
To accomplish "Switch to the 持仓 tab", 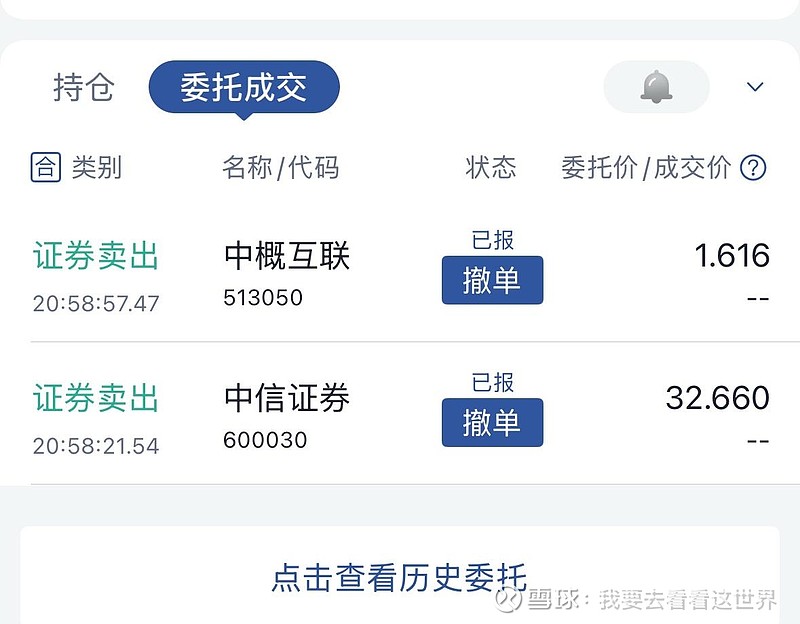I will [84, 88].
